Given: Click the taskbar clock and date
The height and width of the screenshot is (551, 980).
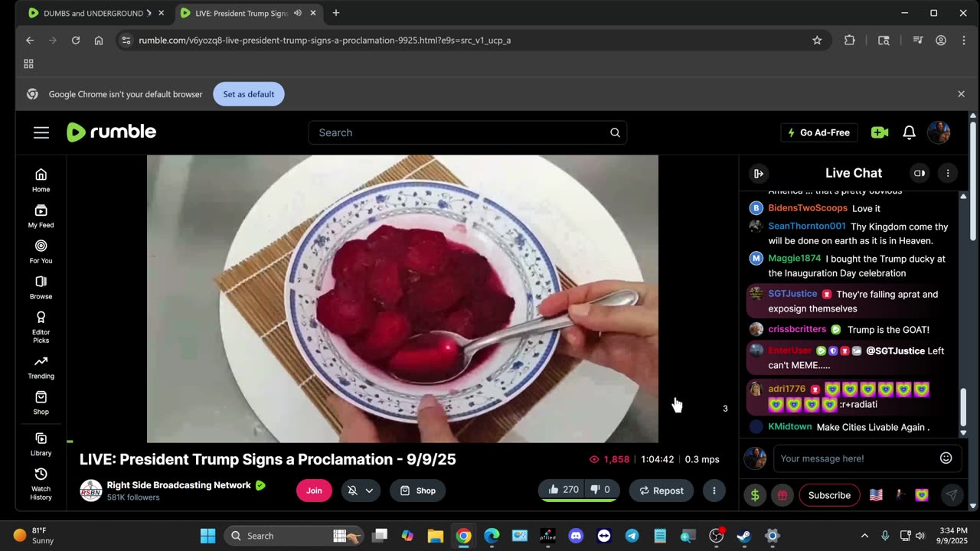Looking at the screenshot, I should pos(952,536).
